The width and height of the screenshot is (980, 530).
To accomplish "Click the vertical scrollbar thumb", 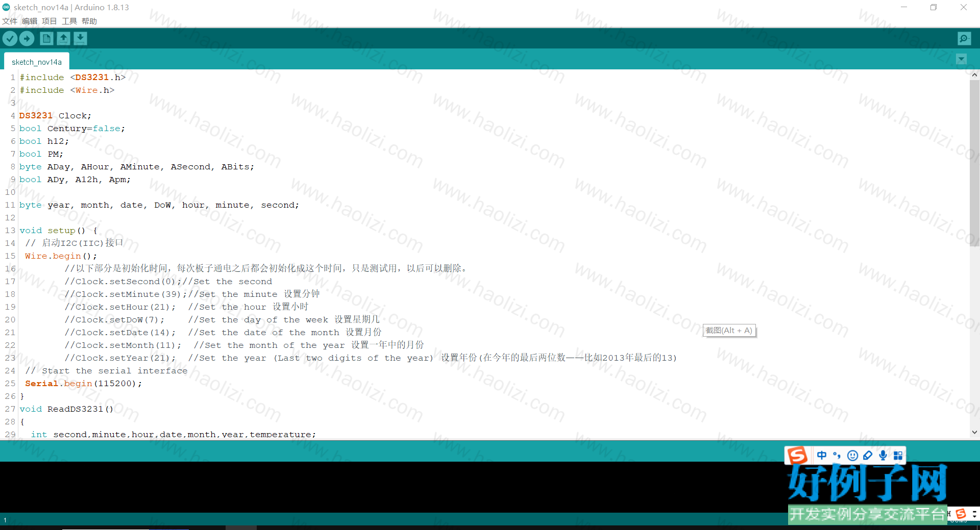I will (974, 163).
